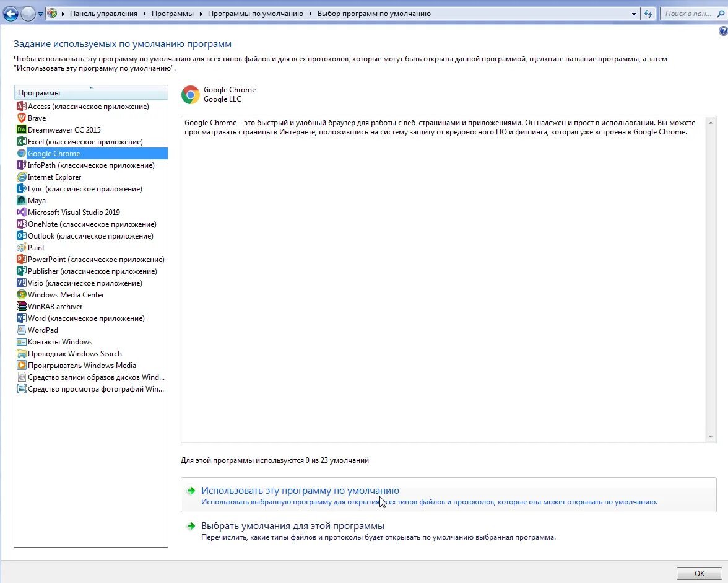The image size is (728, 583).
Task: Click the Excel icon in the list
Action: (x=21, y=142)
